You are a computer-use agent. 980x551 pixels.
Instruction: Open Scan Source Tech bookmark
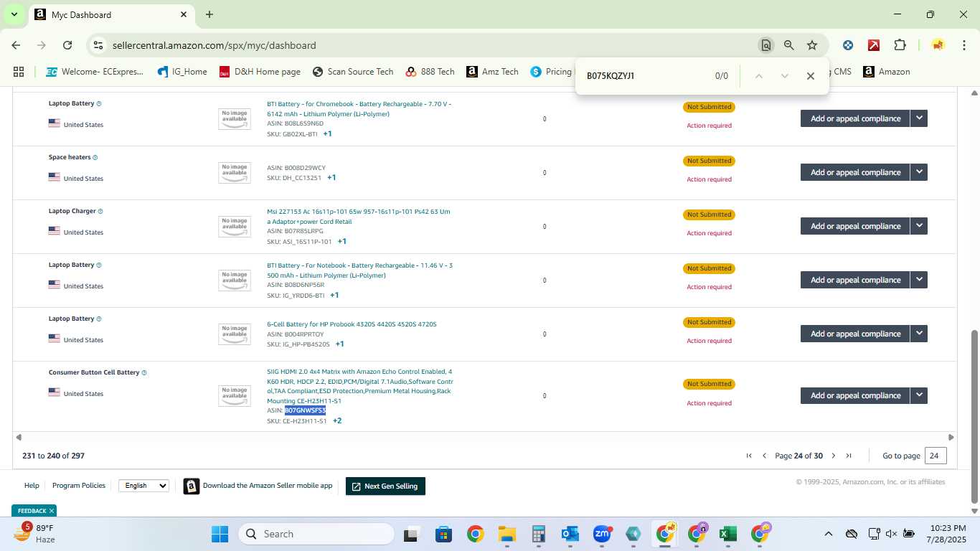[353, 72]
